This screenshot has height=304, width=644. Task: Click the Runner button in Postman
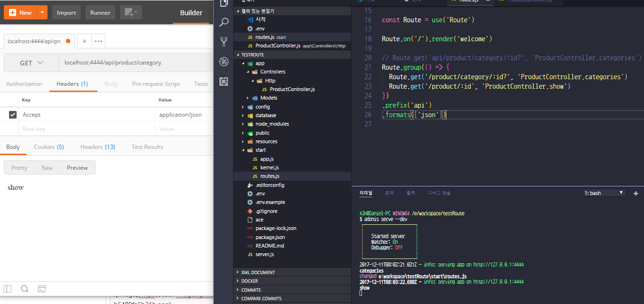coord(100,12)
